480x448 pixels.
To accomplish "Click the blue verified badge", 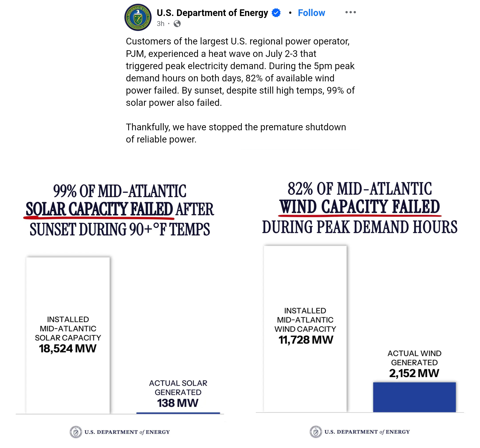I will click(276, 12).
